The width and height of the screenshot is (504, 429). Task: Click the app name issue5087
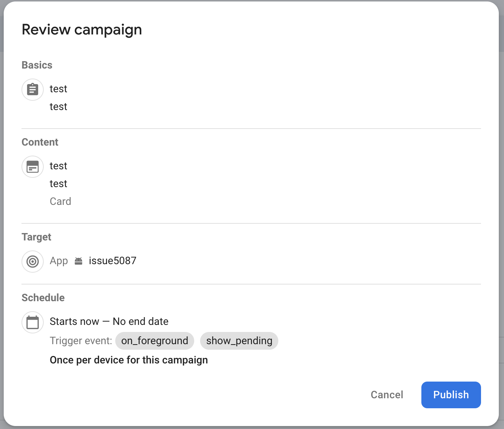point(112,260)
